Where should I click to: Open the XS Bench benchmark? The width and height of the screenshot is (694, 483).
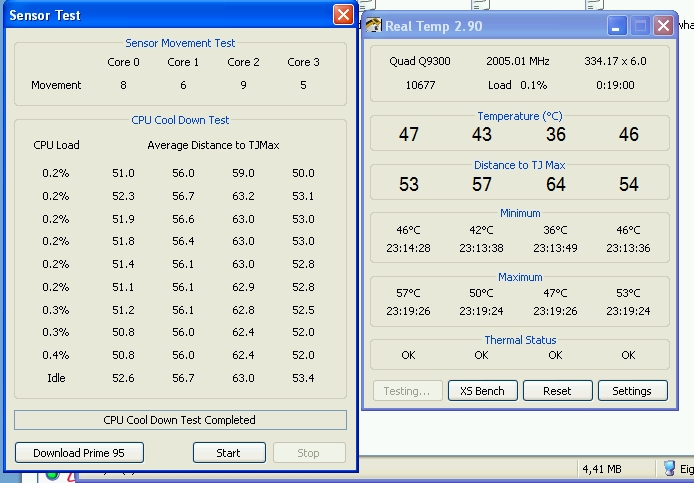pyautogui.click(x=482, y=390)
